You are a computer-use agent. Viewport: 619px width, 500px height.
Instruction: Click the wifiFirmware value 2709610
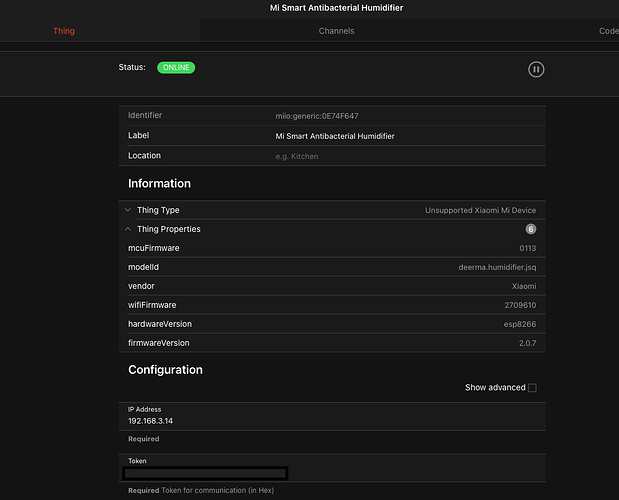tap(520, 305)
